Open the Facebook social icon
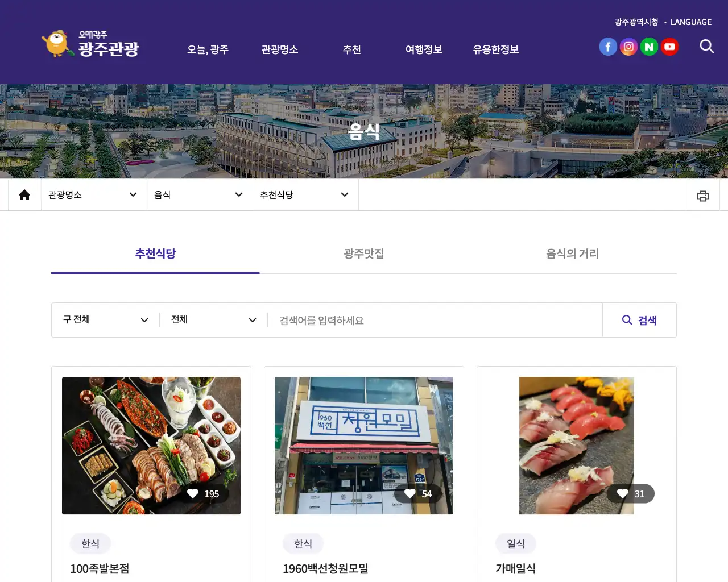This screenshot has height=582, width=728. tap(608, 47)
